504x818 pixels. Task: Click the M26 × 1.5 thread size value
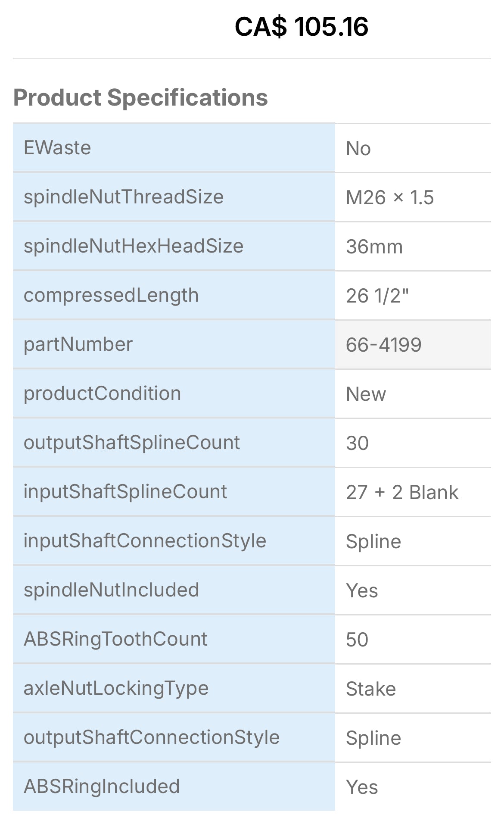point(390,197)
